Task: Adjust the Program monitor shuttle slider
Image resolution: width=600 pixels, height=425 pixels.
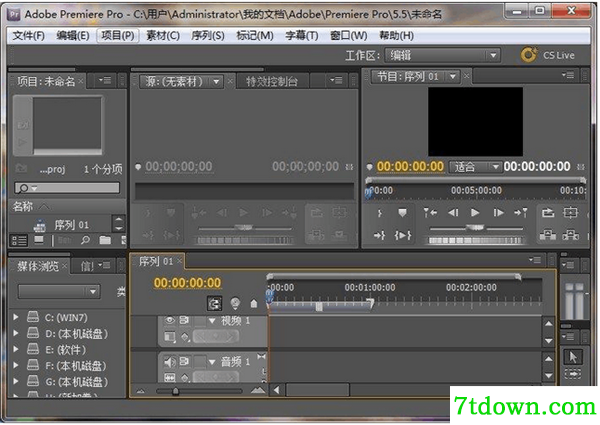Action: (x=476, y=228)
